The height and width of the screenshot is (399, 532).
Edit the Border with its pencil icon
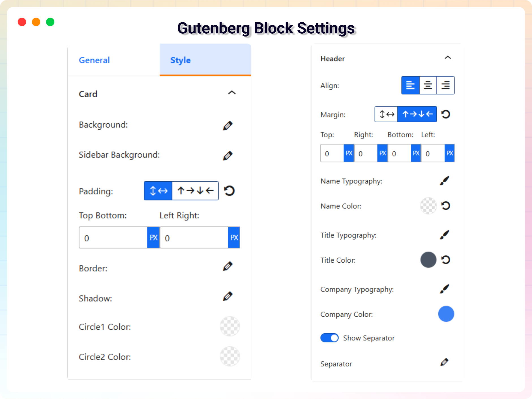point(228,266)
